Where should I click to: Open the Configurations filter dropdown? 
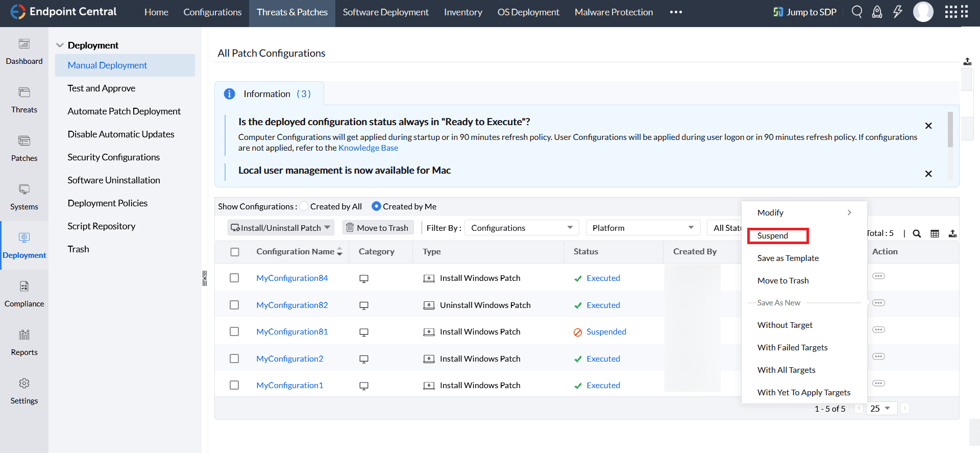point(522,228)
